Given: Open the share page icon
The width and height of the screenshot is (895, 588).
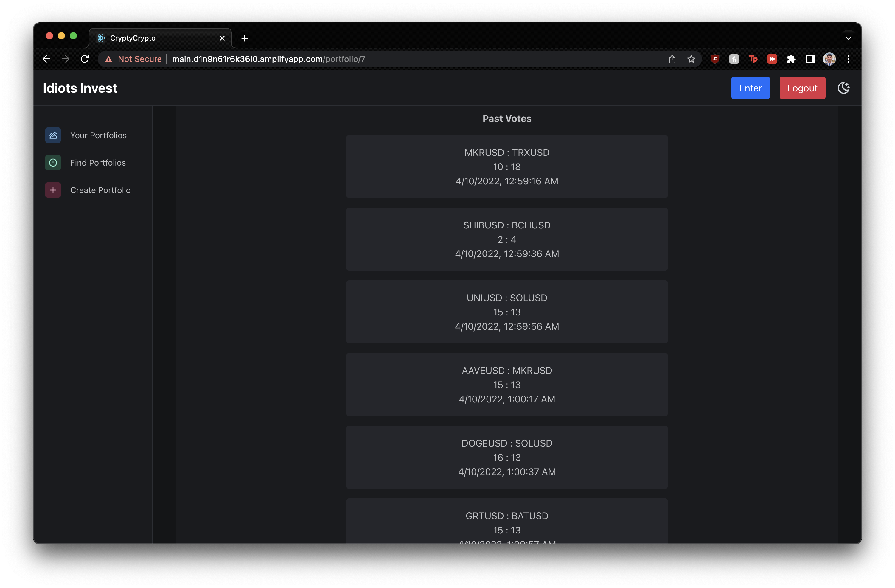Looking at the screenshot, I should click(x=672, y=59).
